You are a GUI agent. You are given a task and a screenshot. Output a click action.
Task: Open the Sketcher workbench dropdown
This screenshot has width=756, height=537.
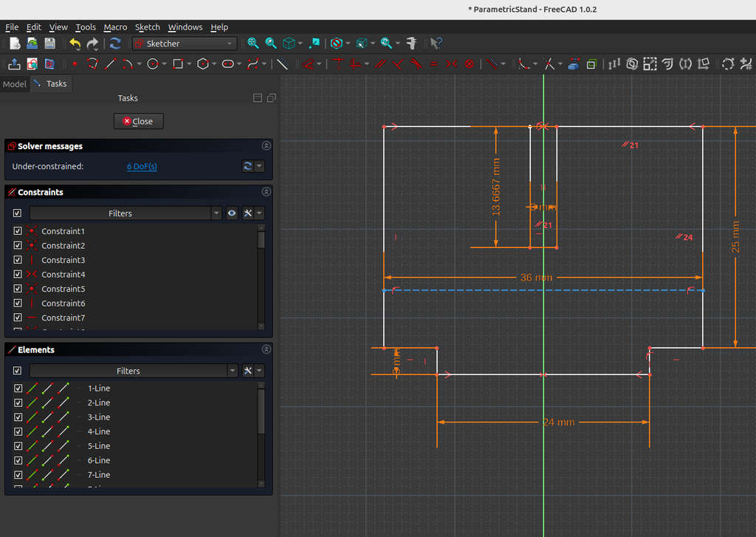click(185, 44)
